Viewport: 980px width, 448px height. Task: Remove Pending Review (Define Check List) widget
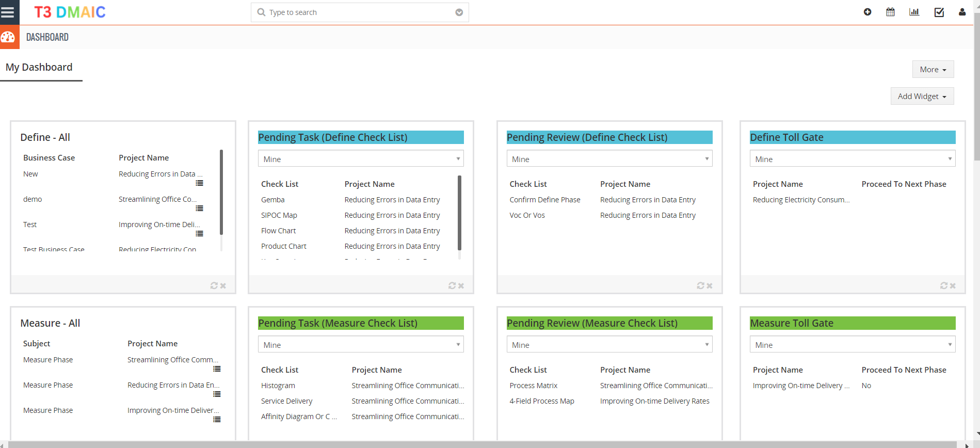(x=710, y=285)
